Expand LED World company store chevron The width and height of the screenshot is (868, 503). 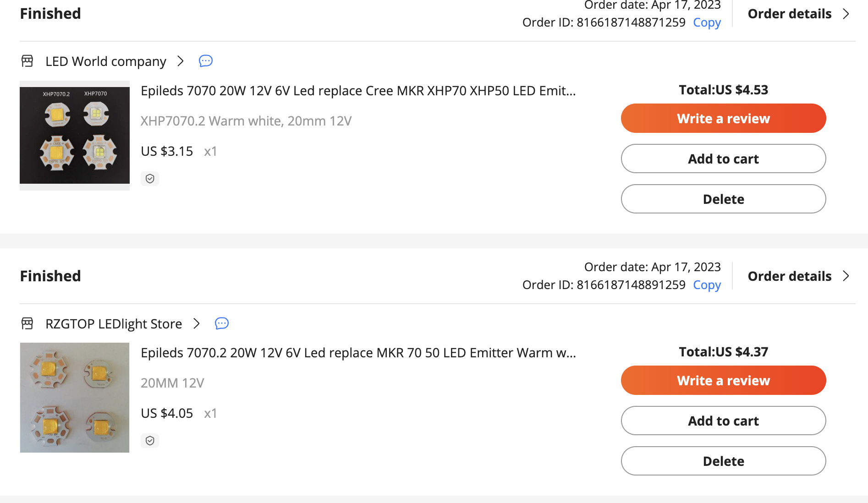coord(181,61)
